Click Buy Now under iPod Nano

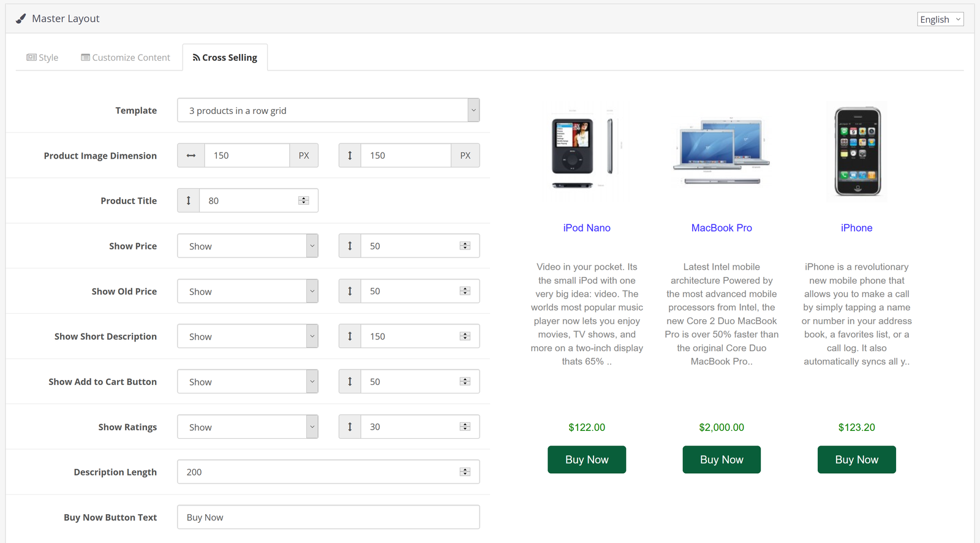point(587,460)
